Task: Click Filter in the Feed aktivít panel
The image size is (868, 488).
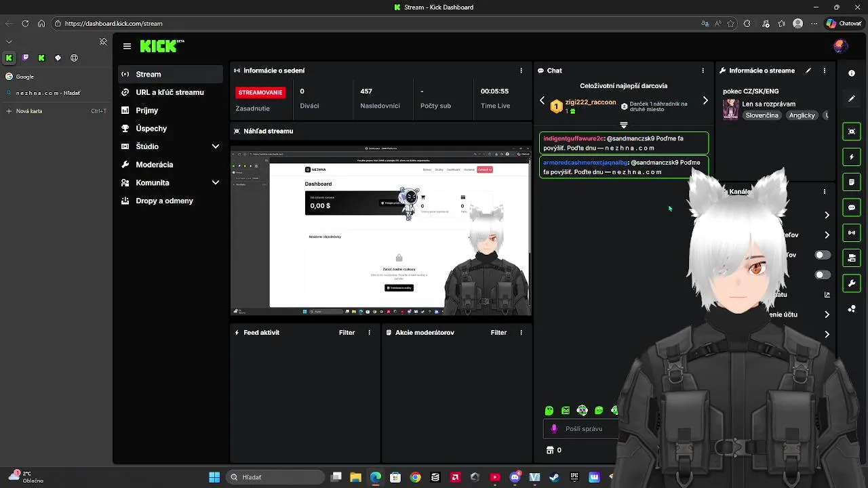Action: (347, 333)
